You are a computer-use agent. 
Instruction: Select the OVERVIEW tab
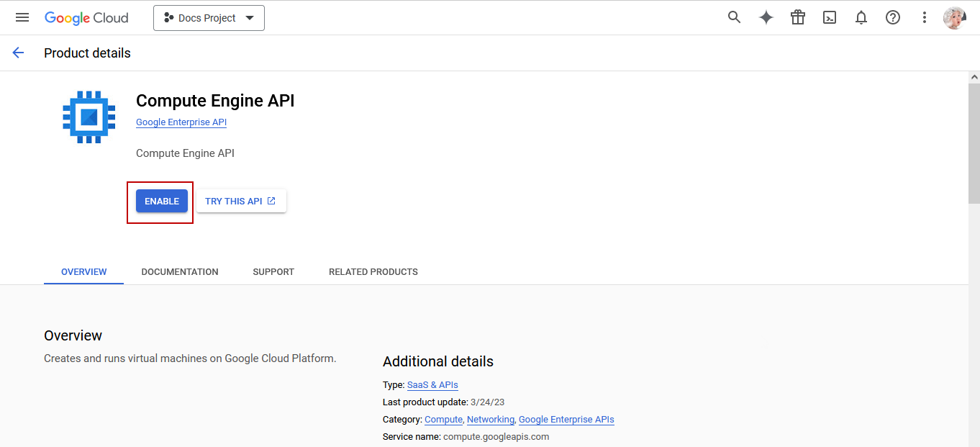pos(83,272)
